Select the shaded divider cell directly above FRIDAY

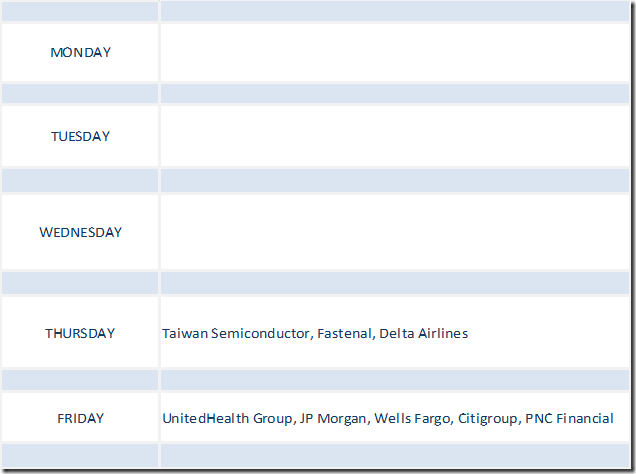[80, 380]
